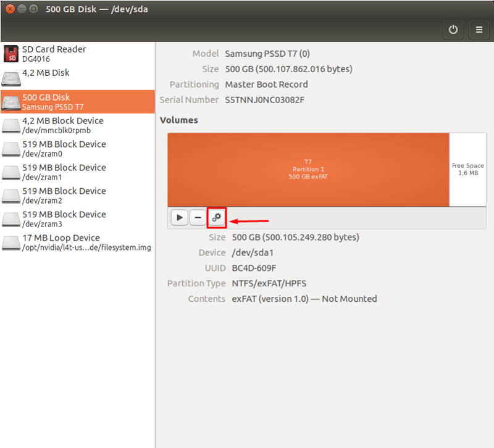Select the T7 Partition 1 exFAT volume
This screenshot has height=448, width=494.
(x=308, y=170)
